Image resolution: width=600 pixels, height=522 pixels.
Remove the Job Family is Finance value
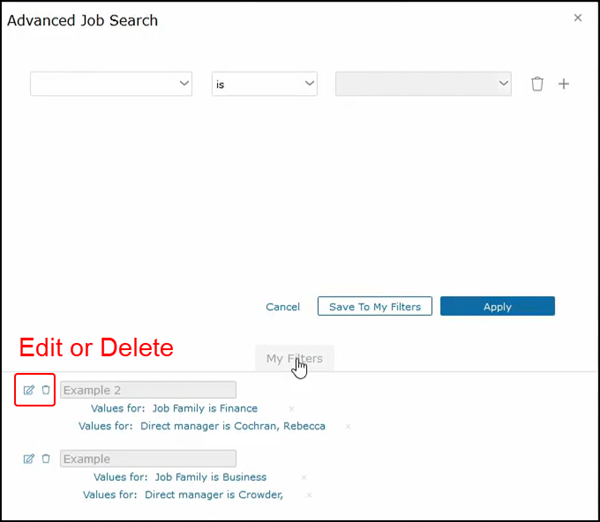pyautogui.click(x=292, y=409)
